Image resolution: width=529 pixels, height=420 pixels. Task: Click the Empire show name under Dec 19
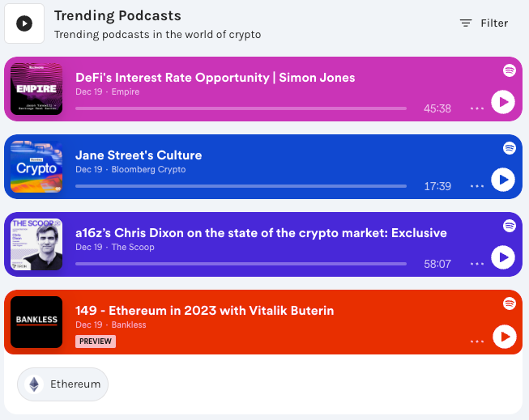pyautogui.click(x=126, y=91)
